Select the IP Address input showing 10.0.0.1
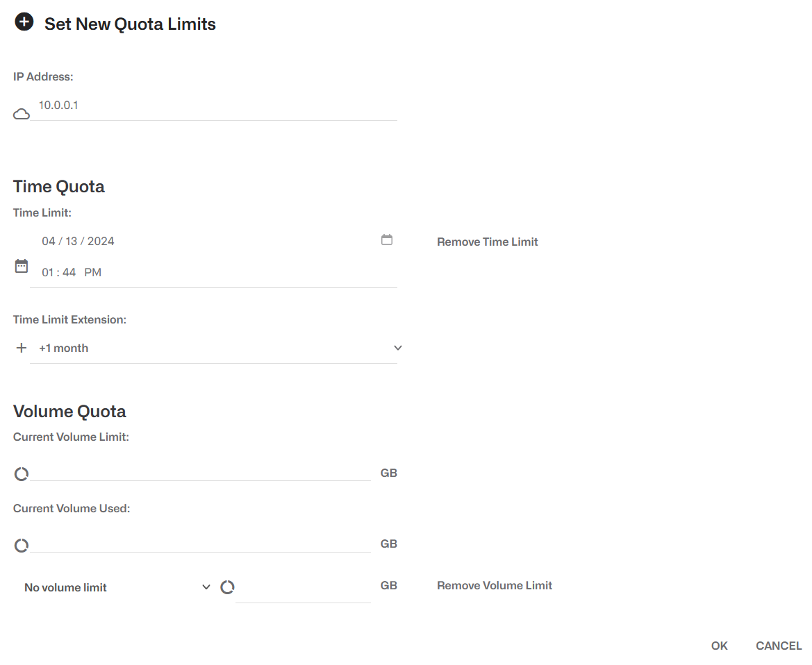812x665 pixels. (208, 105)
